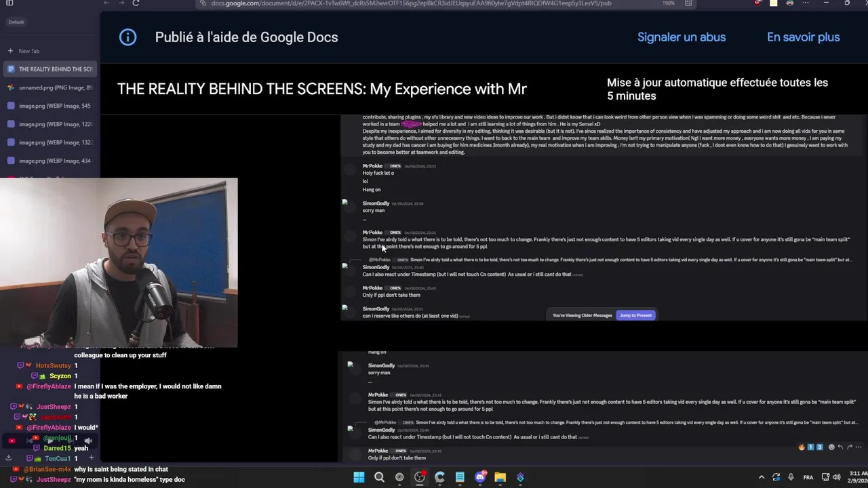The height and width of the screenshot is (488, 868).
Task: Open the 190% zoom level indicator
Action: click(x=668, y=3)
